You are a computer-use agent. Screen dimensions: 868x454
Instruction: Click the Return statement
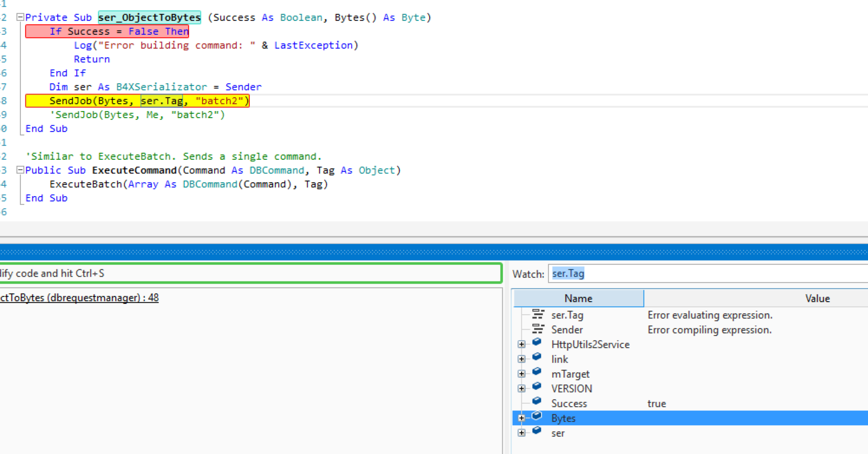point(91,59)
